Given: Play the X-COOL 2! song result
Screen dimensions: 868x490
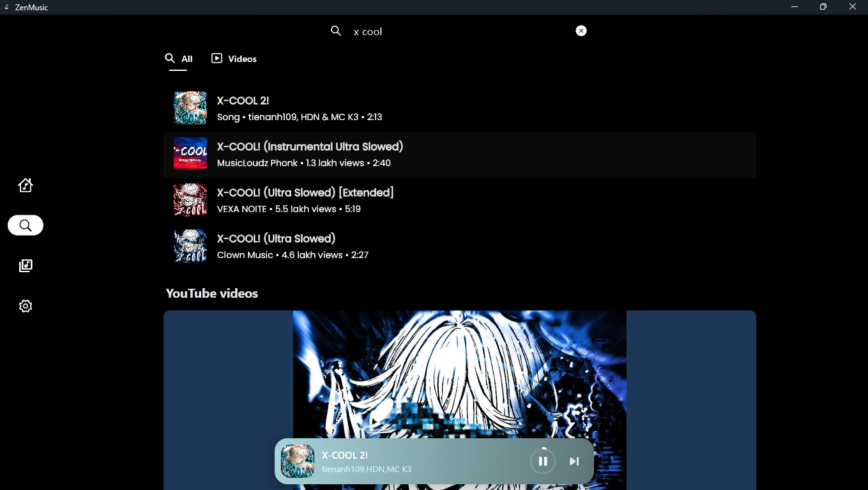Looking at the screenshot, I should pos(460,108).
